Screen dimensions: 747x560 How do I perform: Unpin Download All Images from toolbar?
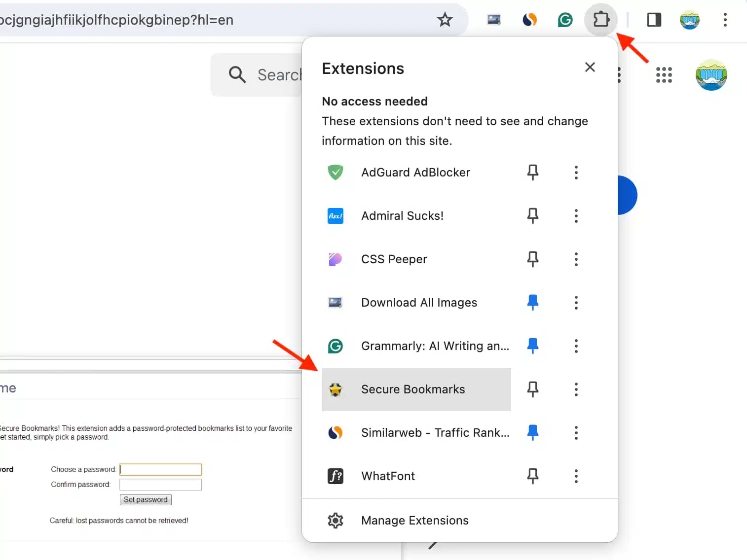coord(533,302)
